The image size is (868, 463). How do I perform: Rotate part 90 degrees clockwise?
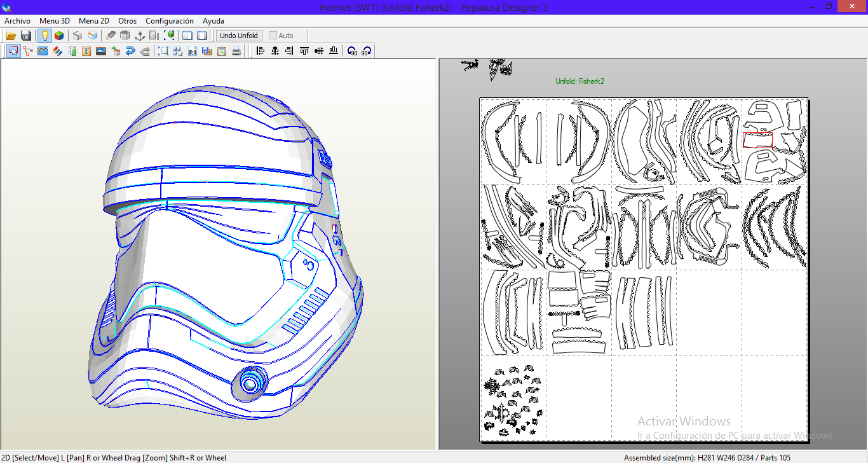click(x=367, y=52)
